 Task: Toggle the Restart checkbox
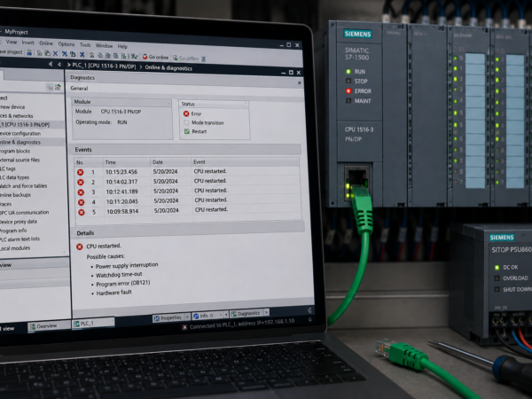(186, 131)
